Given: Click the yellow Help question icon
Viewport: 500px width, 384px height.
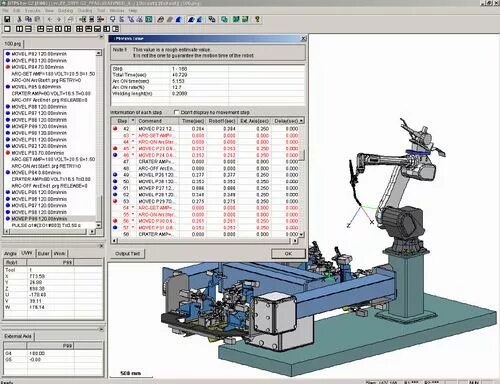Looking at the screenshot, I should (x=257, y=19).
